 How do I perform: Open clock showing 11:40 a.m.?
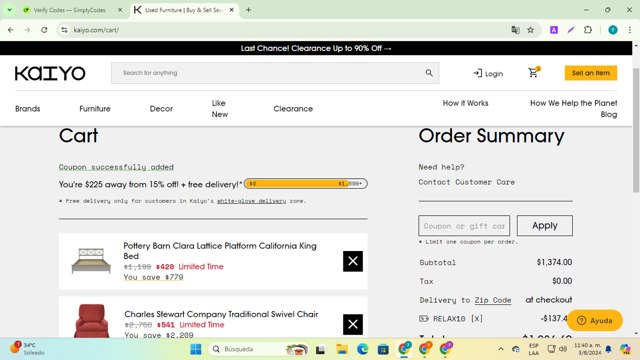[x=587, y=349]
